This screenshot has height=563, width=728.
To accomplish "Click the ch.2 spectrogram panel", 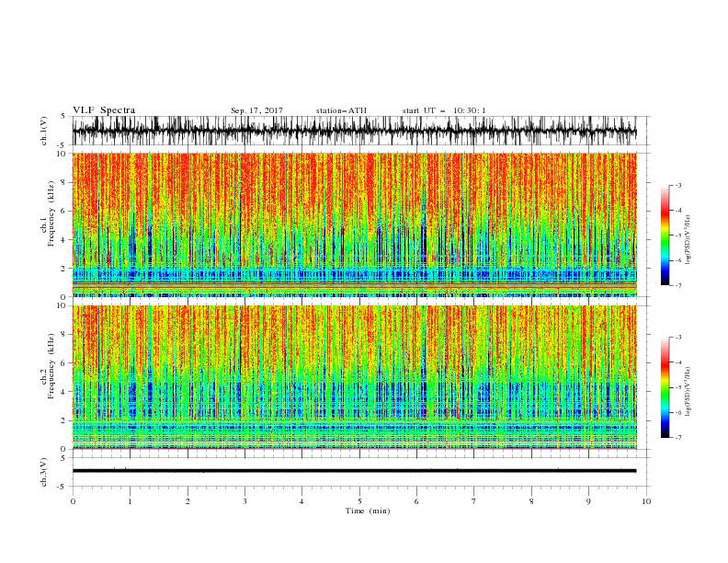I will (354, 377).
